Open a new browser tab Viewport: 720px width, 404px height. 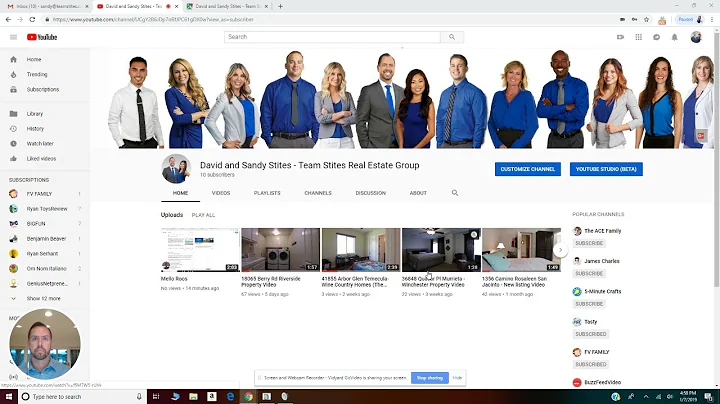click(280, 6)
